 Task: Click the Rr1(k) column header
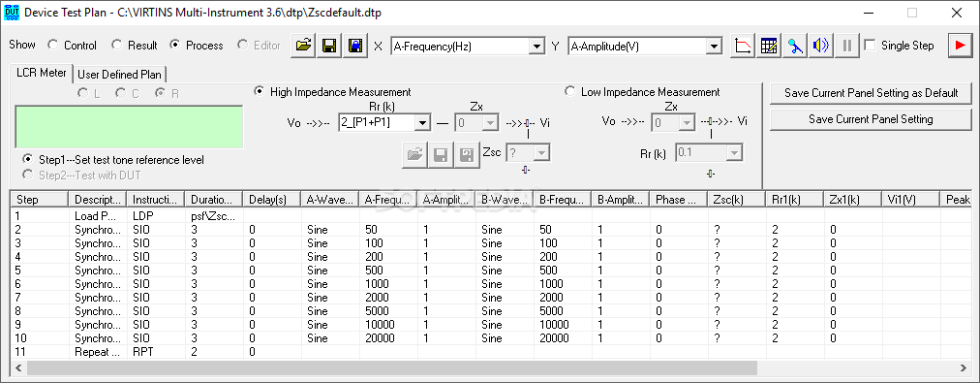tap(796, 200)
